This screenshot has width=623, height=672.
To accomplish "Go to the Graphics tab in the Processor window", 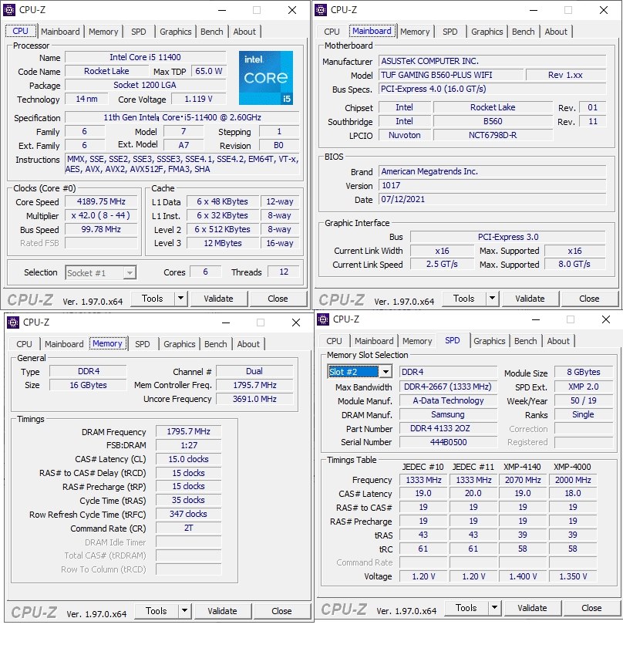I will coord(176,32).
